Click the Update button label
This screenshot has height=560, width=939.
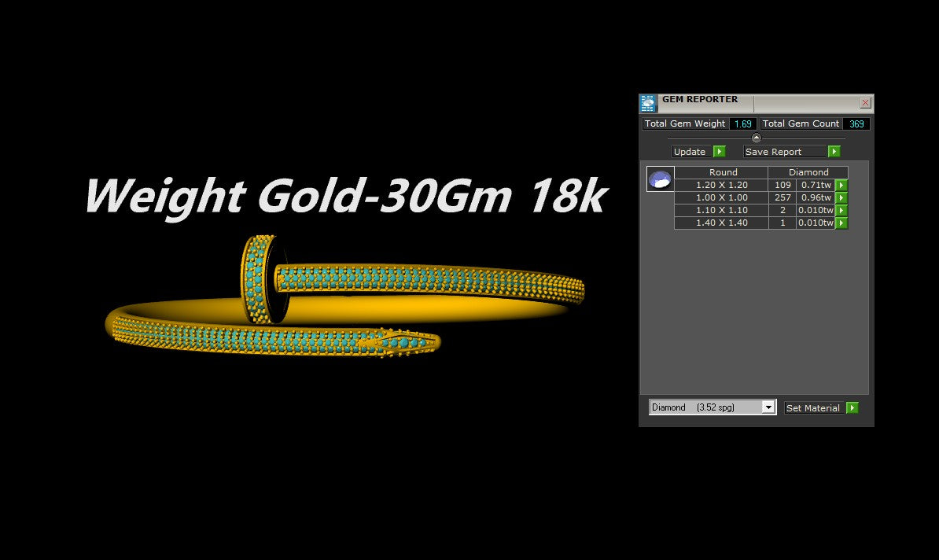690,152
